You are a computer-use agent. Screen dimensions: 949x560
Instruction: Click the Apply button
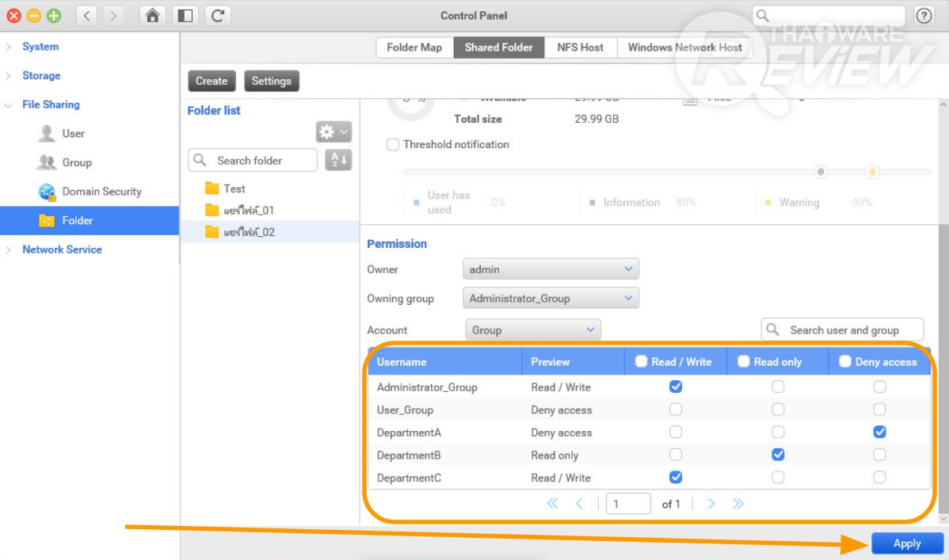pyautogui.click(x=907, y=543)
